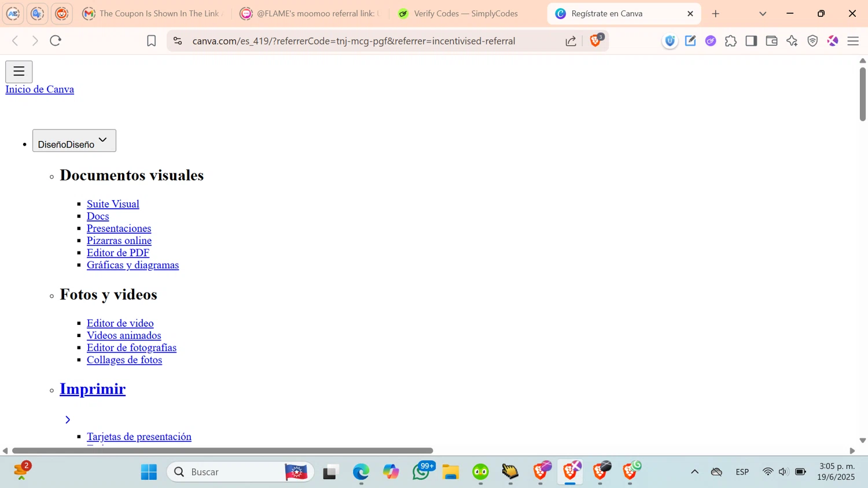Open the Editor de video link
The width and height of the screenshot is (868, 488).
(x=120, y=323)
